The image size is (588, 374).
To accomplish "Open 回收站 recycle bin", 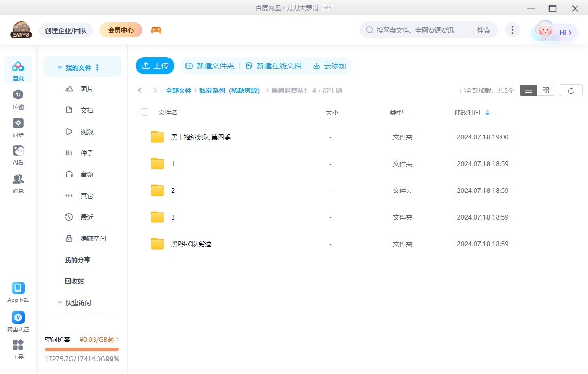I will 74,281.
